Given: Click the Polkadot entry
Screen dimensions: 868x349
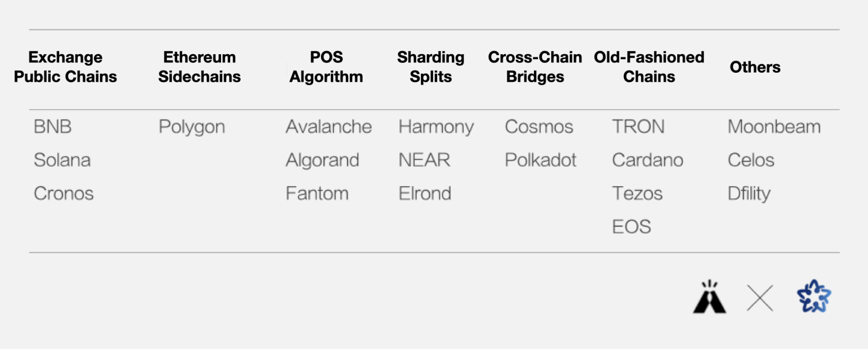Looking at the screenshot, I should pyautogui.click(x=540, y=160).
